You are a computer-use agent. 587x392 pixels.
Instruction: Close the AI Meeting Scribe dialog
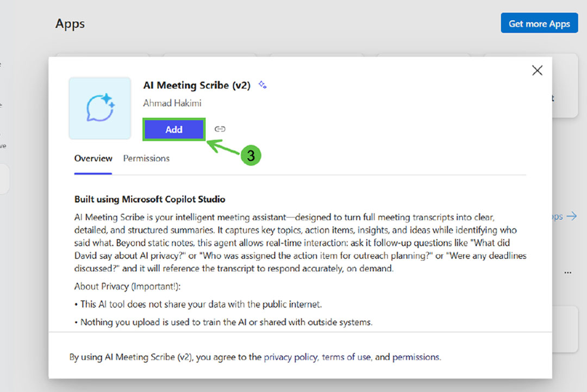[x=537, y=71]
